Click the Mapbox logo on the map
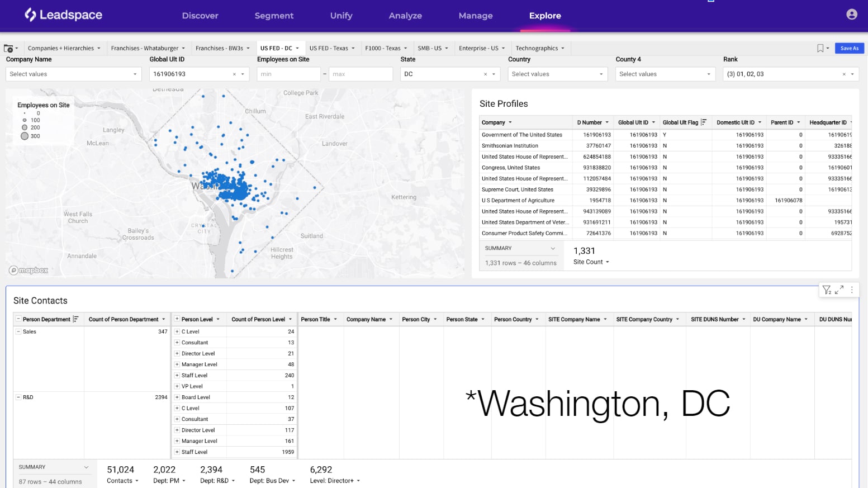This screenshot has height=488, width=868. coord(29,271)
